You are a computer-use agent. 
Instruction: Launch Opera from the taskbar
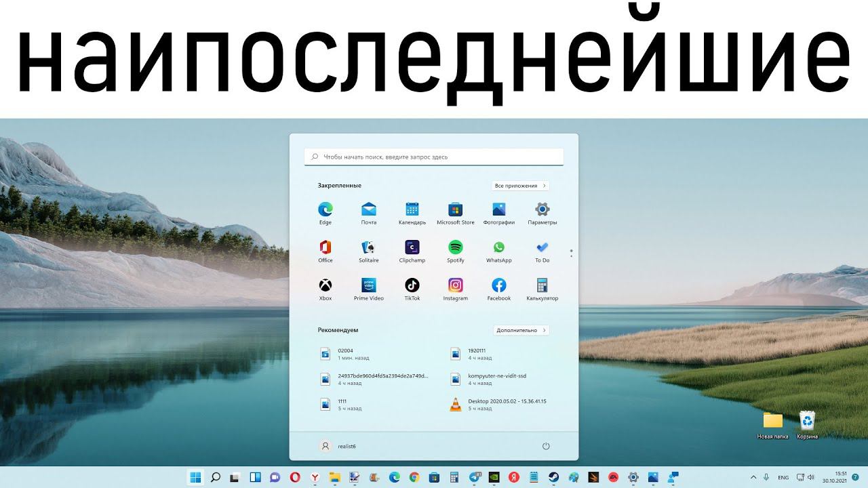click(295, 477)
